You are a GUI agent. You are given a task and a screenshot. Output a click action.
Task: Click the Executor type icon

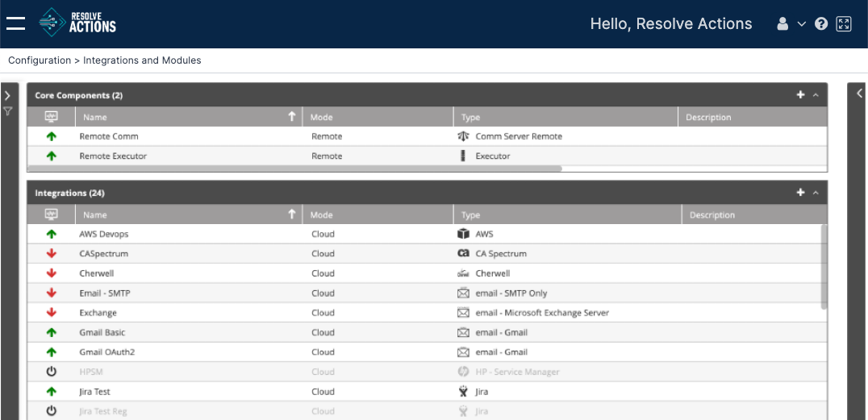(463, 156)
